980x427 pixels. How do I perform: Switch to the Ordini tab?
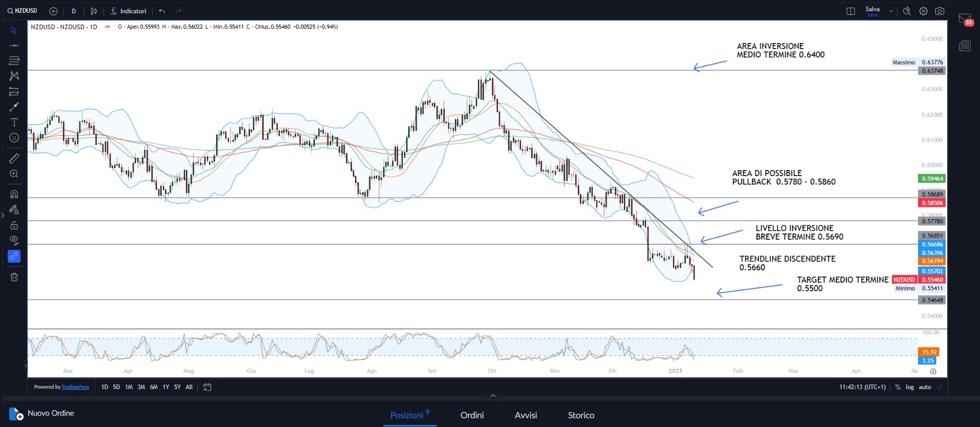pyautogui.click(x=472, y=415)
